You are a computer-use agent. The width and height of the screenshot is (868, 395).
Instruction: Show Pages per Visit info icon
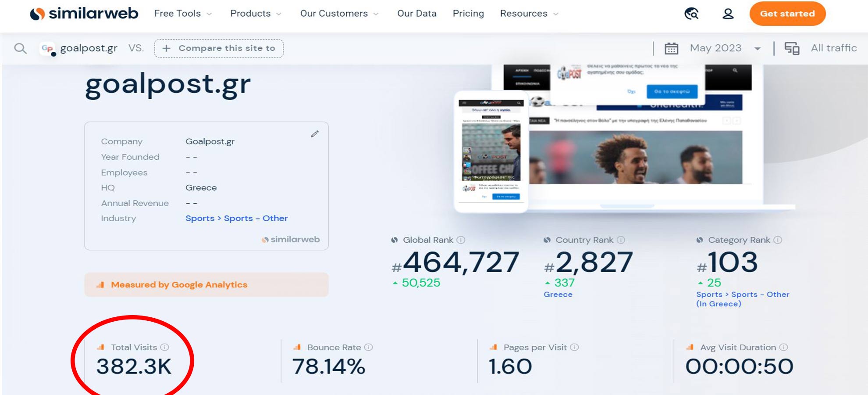click(x=574, y=347)
